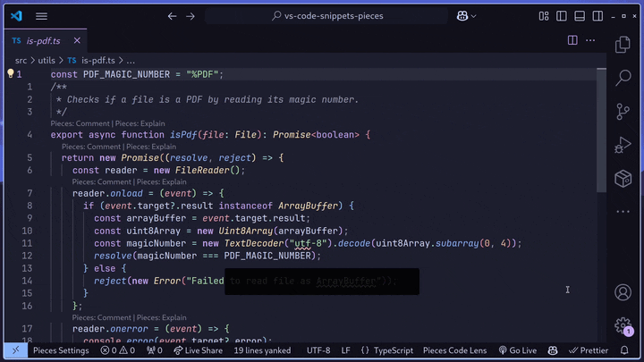
Task: Open the breadcrumb ellipsis symbol
Action: 131,61
